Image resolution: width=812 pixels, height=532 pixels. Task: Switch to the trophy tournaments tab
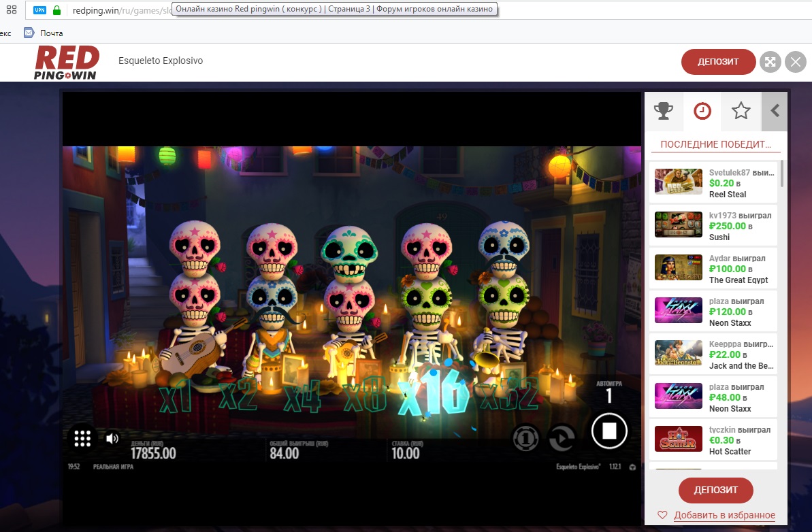coord(664,111)
